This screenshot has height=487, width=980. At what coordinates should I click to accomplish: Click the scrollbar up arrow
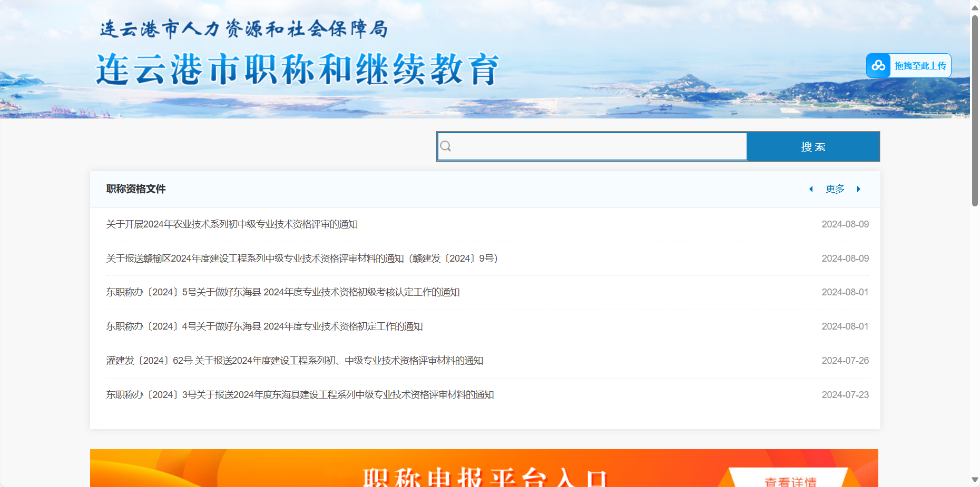pyautogui.click(x=975, y=7)
